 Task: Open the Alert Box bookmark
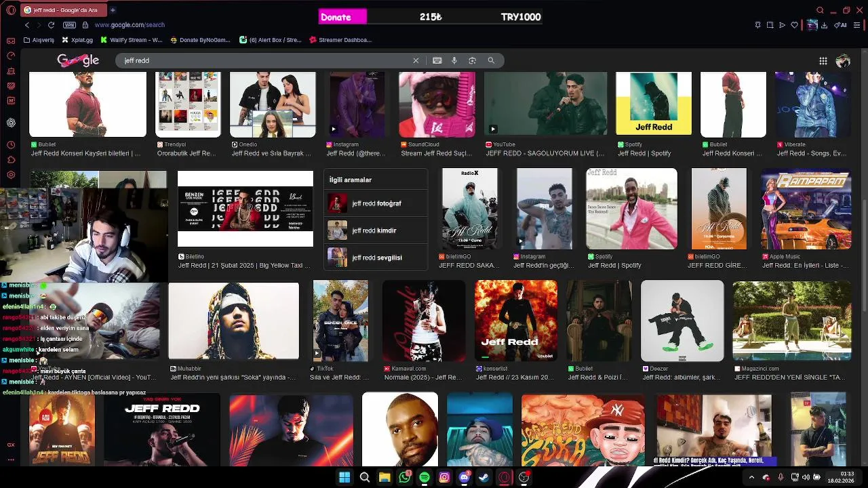coord(271,40)
